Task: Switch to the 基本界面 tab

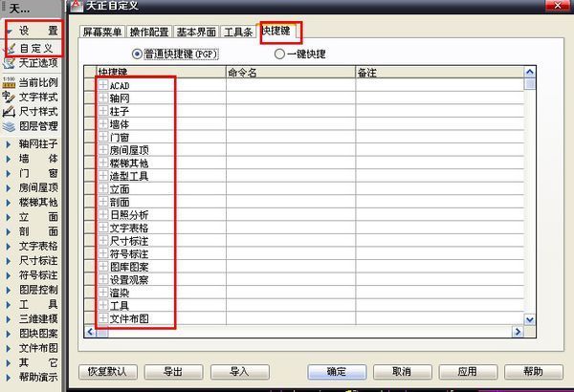Action: click(x=196, y=32)
